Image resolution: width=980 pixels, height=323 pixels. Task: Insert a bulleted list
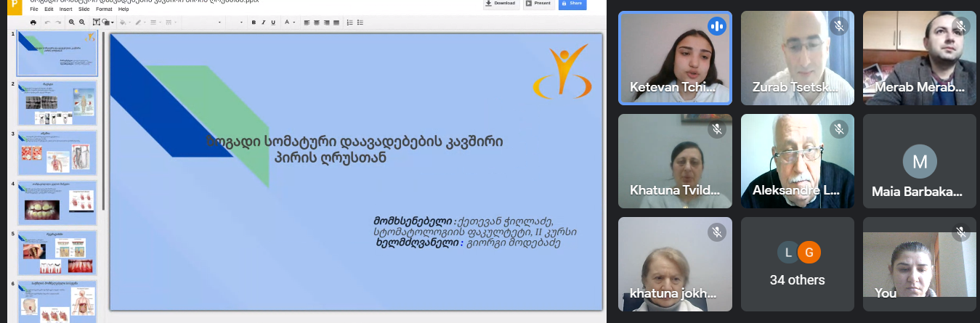pyautogui.click(x=360, y=23)
